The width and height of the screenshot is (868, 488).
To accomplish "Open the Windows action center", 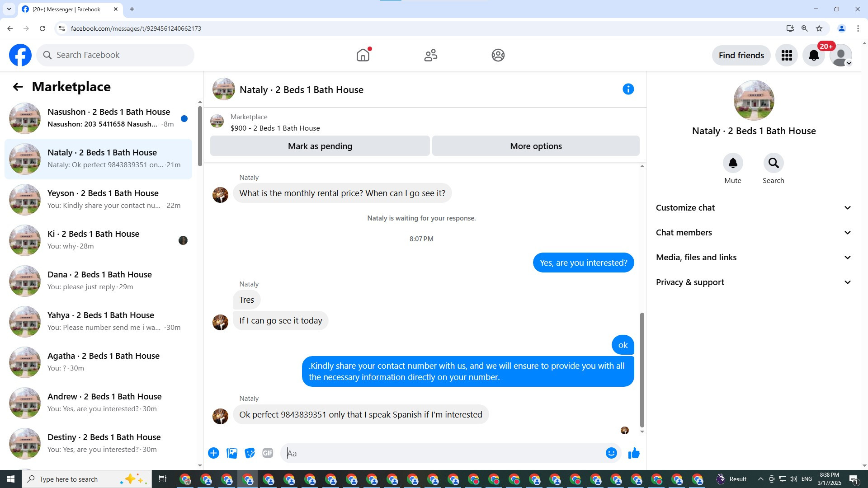I will point(854,479).
